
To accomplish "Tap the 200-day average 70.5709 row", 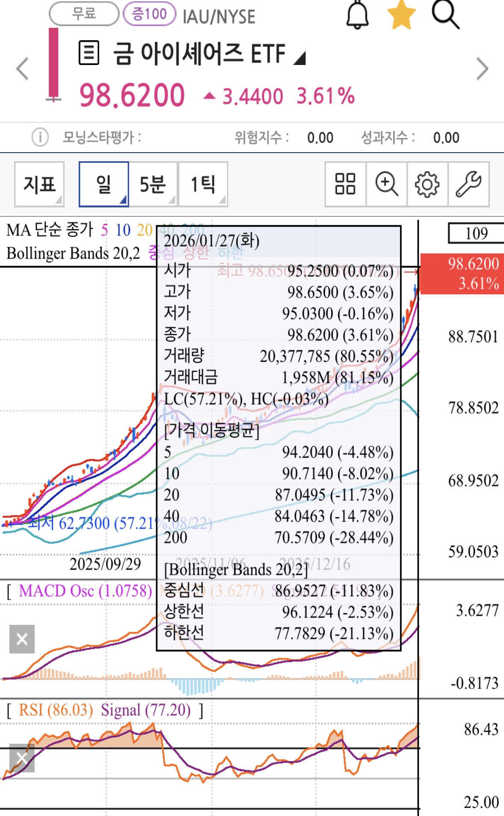I will tap(279, 537).
